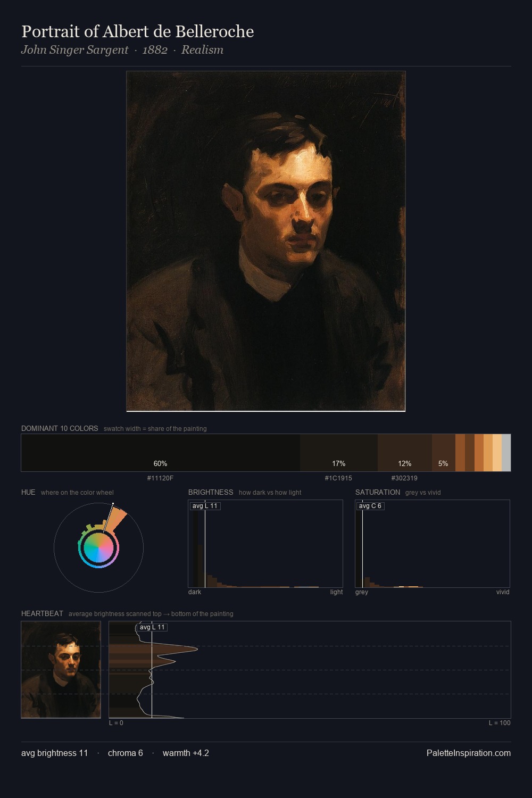Click the 'L = 0' axis label
This screenshot has height=798, width=532.
coord(116,723)
